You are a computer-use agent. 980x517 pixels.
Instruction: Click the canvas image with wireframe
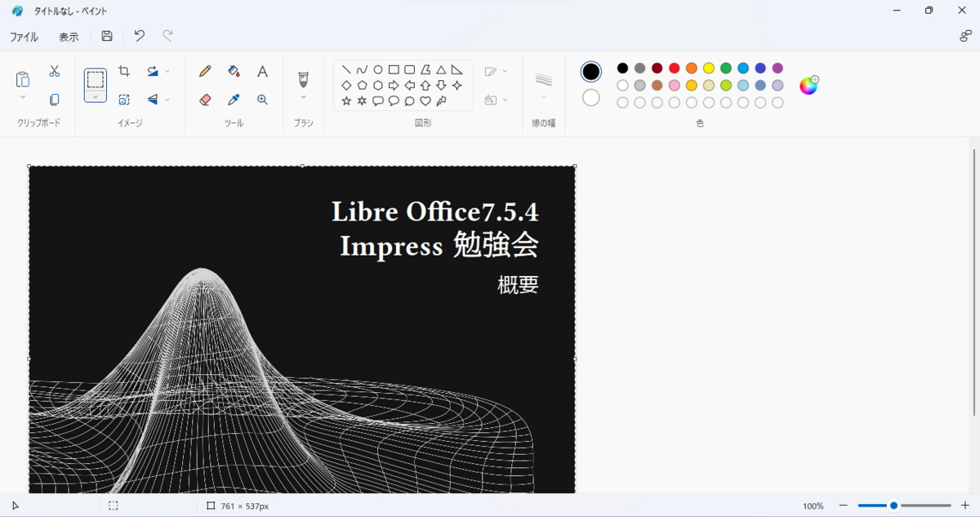301,329
